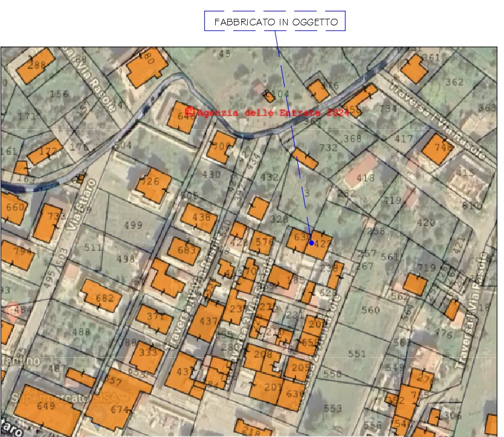The image size is (504, 437).
Task: Select the "Via Sittaro" street label
Action: tap(82, 205)
